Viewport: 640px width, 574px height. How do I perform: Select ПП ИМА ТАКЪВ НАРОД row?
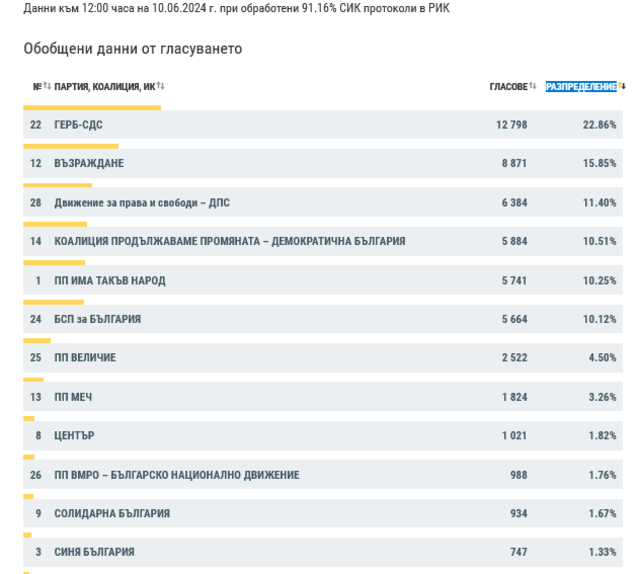323,280
